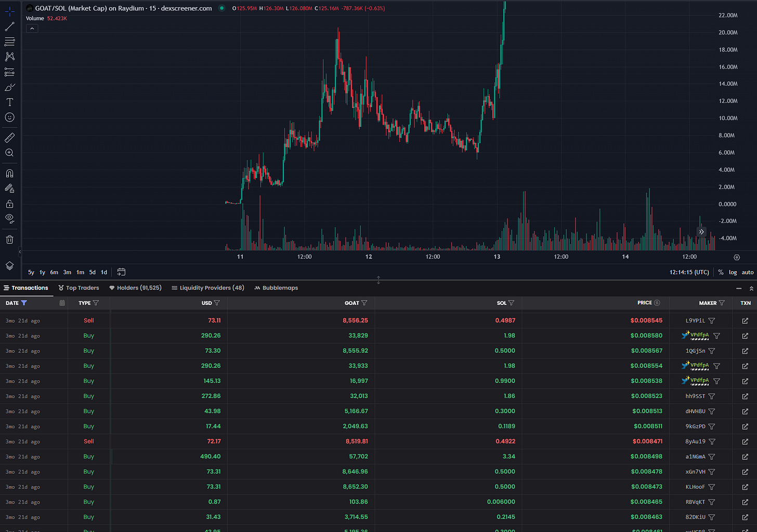
Task: Remove drawings with the trash icon
Action: coord(9,240)
